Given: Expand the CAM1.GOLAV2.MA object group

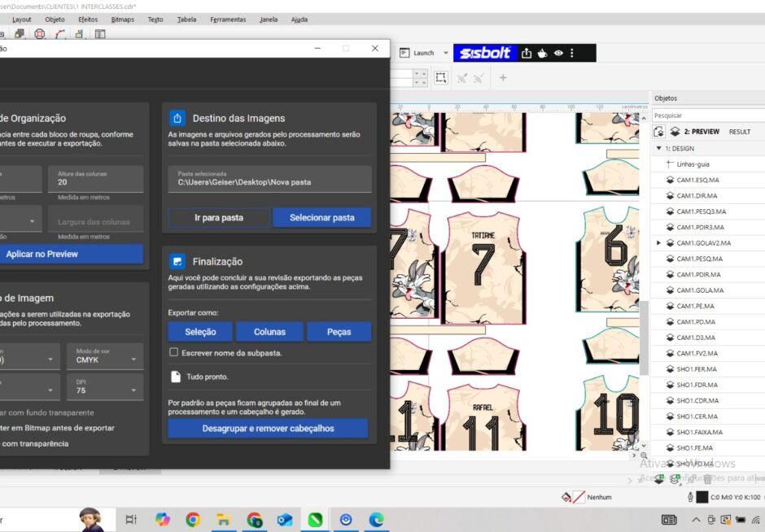Looking at the screenshot, I should [x=658, y=243].
